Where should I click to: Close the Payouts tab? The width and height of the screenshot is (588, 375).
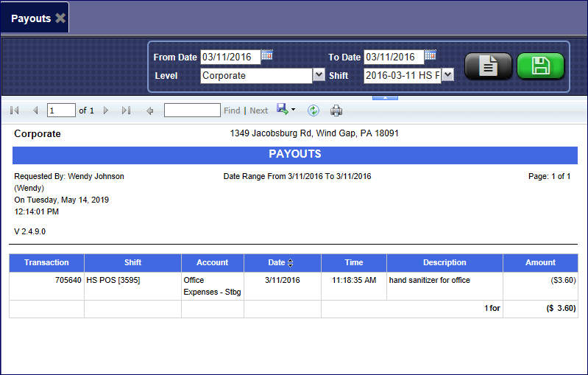60,18
